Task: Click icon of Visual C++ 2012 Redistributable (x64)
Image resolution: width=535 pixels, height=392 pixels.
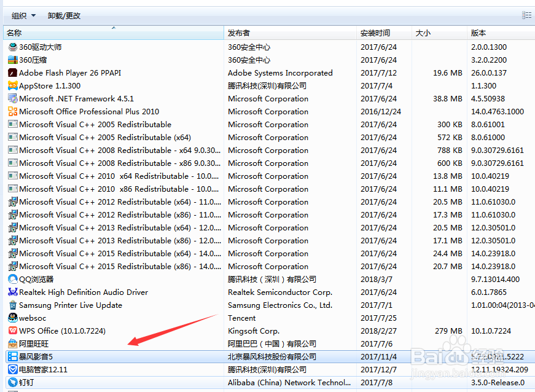Action: pyautogui.click(x=13, y=202)
